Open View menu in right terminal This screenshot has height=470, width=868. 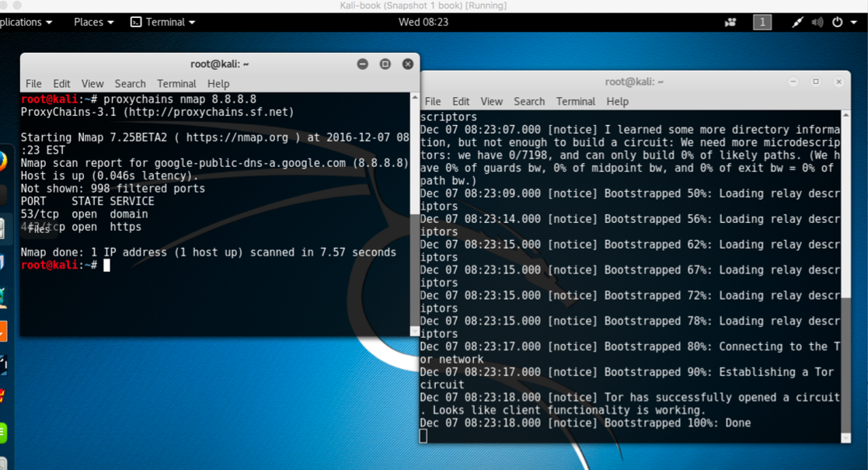click(492, 101)
